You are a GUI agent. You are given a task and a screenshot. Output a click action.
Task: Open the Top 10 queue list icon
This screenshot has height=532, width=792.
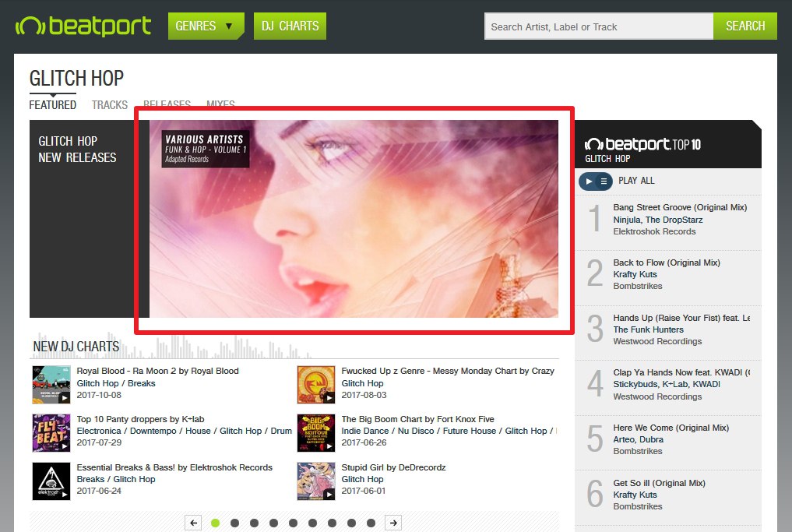point(604,181)
